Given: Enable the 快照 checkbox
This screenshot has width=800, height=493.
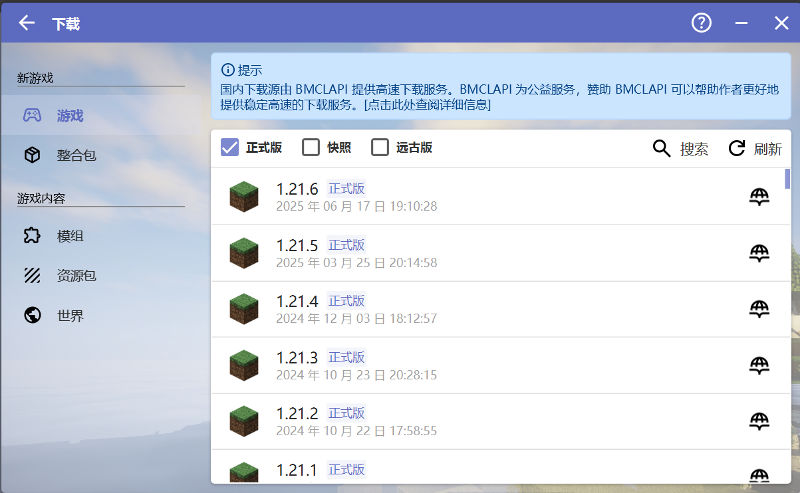Looking at the screenshot, I should coord(311,147).
